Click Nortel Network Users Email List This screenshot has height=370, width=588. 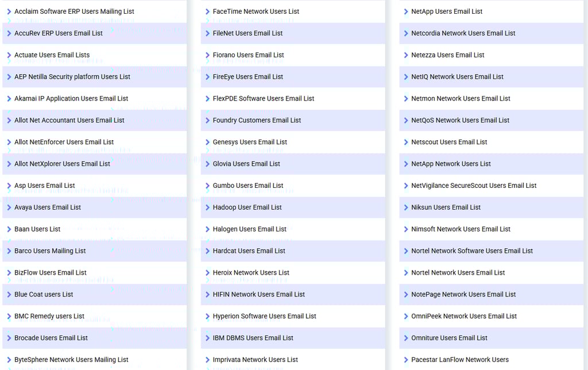point(458,273)
